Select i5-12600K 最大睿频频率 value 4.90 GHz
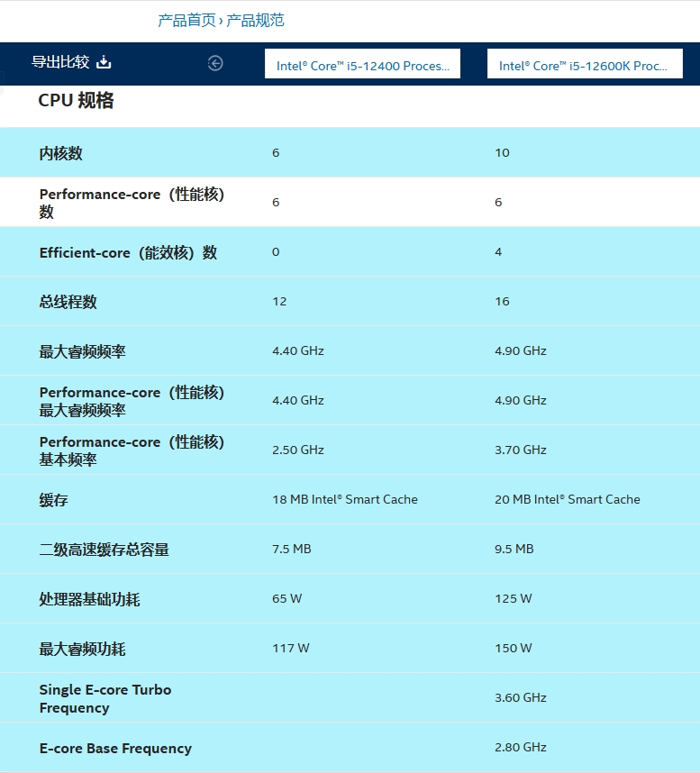Viewport: 700px width, 773px height. click(521, 350)
